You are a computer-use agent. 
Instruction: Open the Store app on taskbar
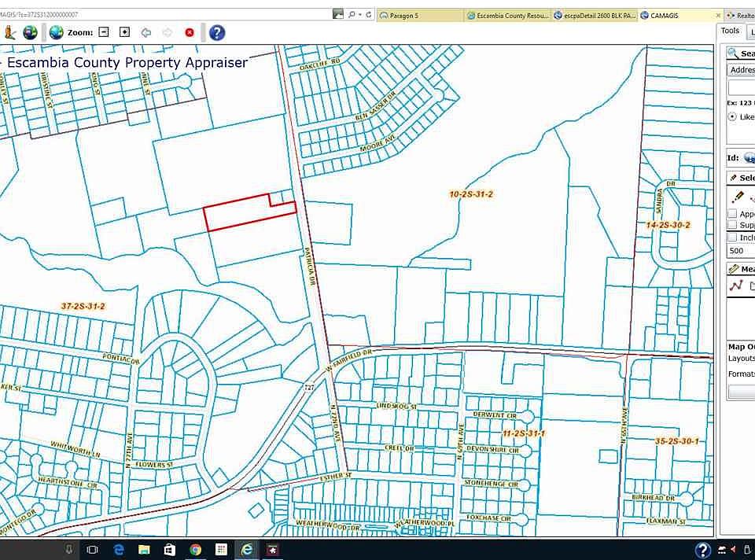point(170,550)
